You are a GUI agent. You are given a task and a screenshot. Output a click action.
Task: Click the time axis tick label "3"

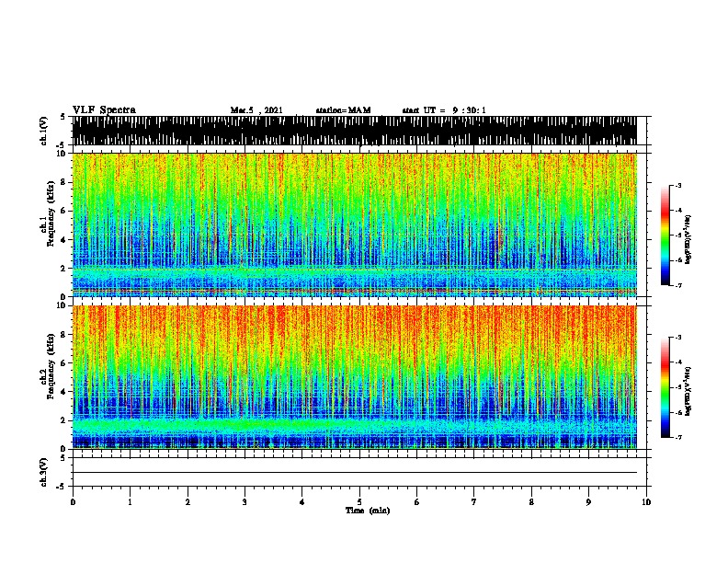tap(245, 502)
